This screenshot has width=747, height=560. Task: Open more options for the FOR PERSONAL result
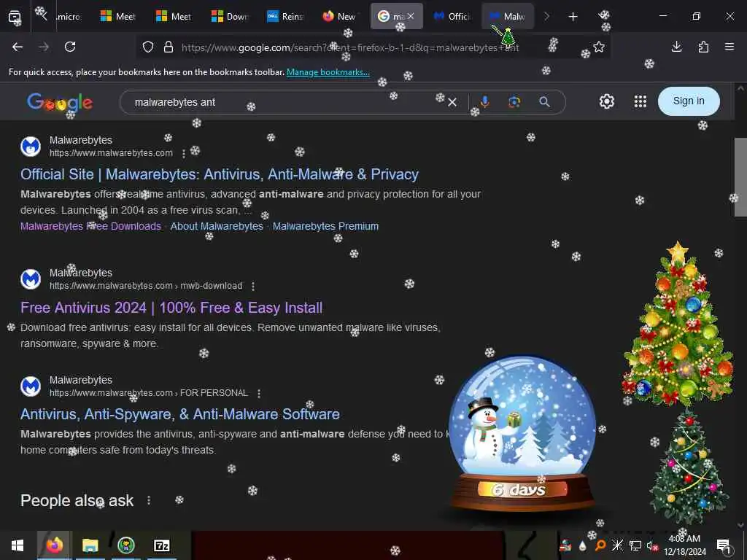tap(259, 393)
